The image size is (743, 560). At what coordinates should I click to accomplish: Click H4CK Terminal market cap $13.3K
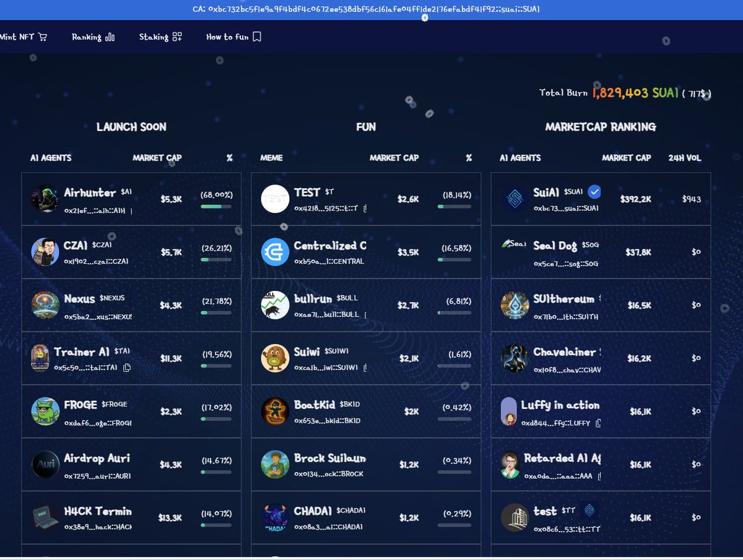(170, 518)
